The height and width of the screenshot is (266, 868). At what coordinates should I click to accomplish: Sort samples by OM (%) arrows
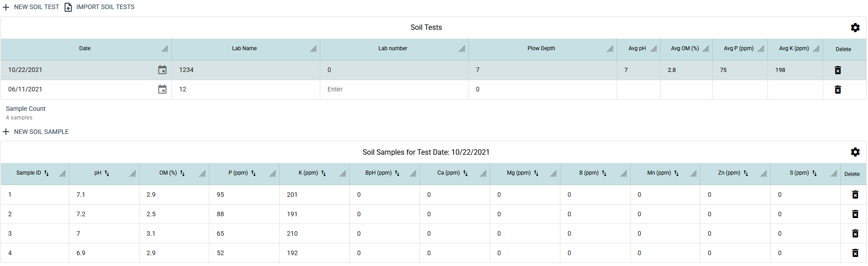[x=182, y=173]
